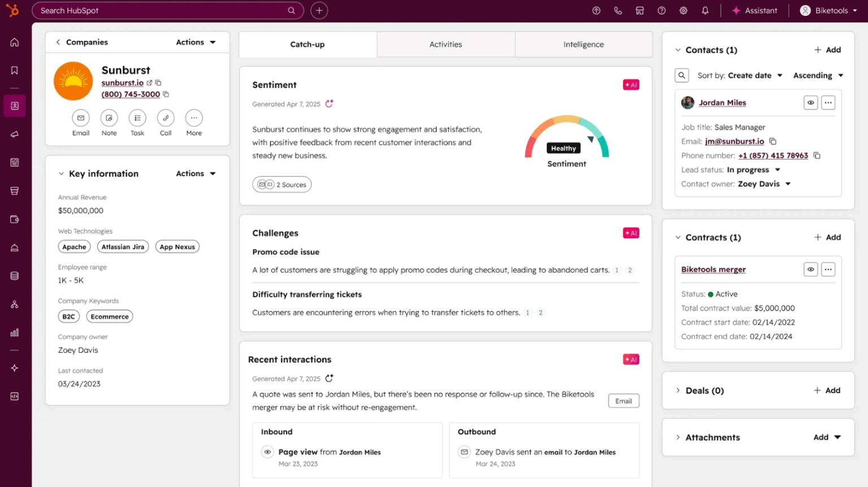
Task: Open the Lead status In progress dropdown
Action: click(x=753, y=170)
